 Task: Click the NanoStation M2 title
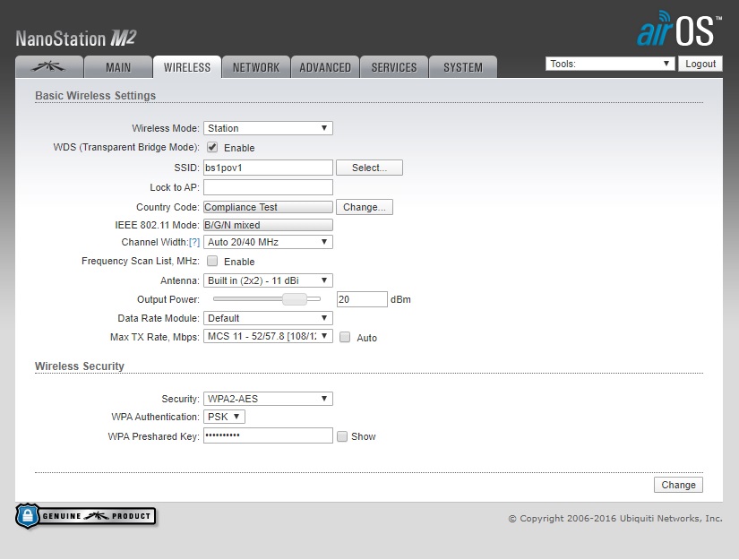pos(76,39)
